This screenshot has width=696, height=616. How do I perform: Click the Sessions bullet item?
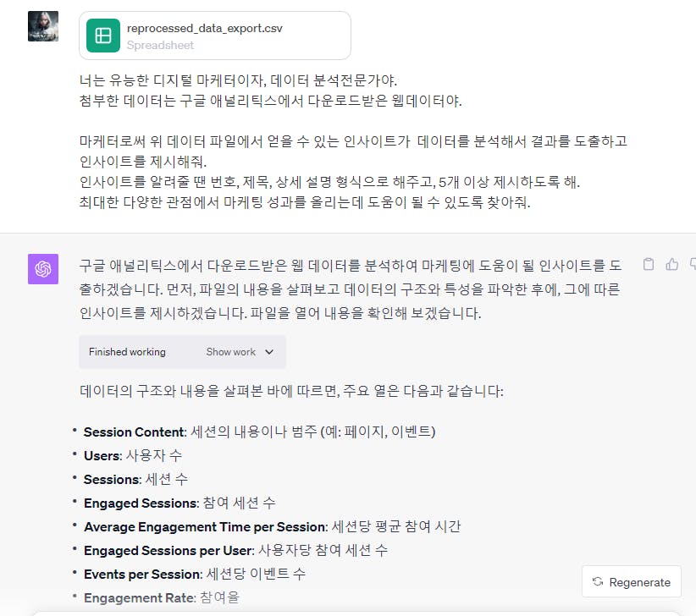point(135,480)
